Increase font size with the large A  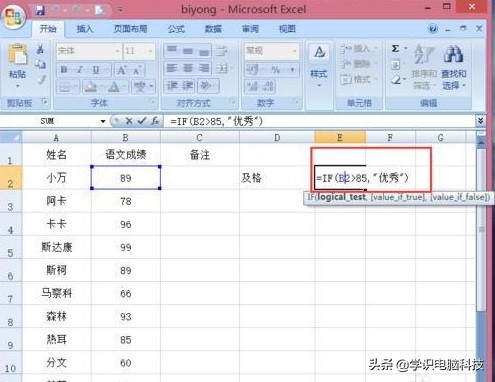(121, 70)
